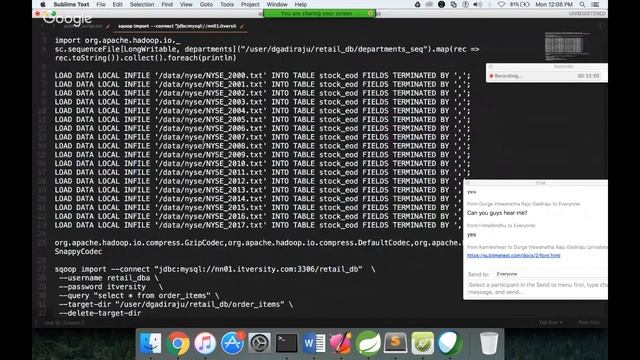This screenshot has height=360, width=640.
Task: Open the volume control in menu bar
Action: pos(478,4)
